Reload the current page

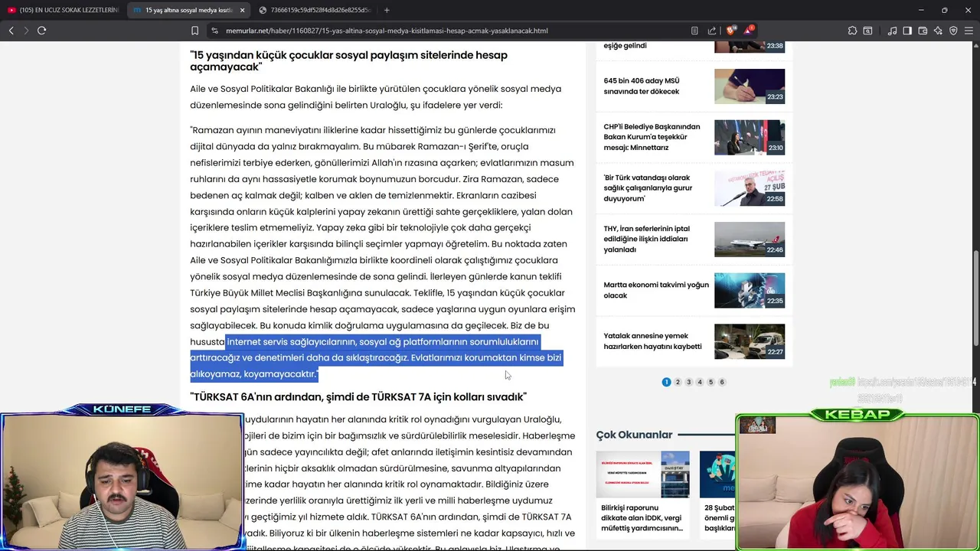(x=42, y=31)
